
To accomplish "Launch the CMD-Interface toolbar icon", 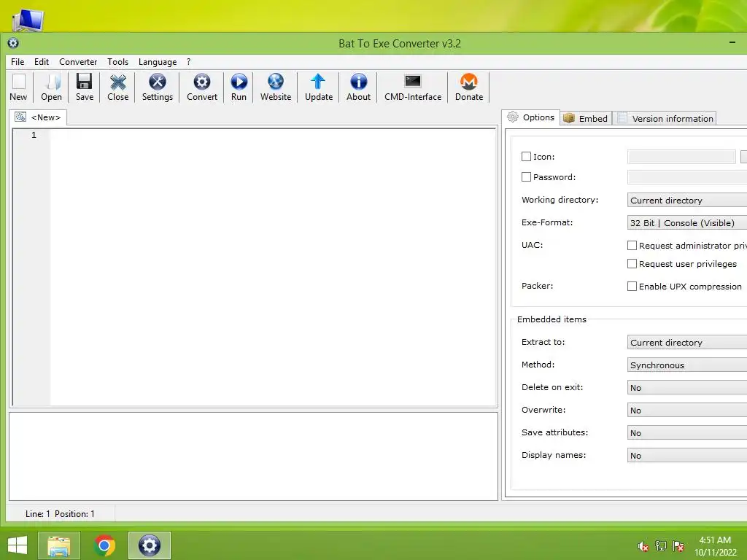I will coord(413,87).
